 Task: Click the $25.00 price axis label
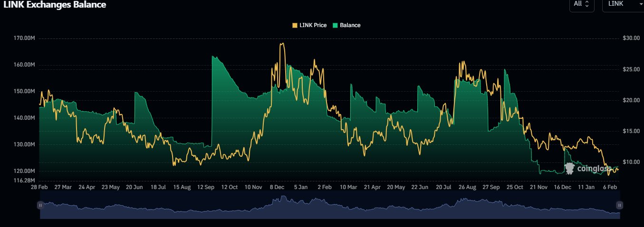631,69
